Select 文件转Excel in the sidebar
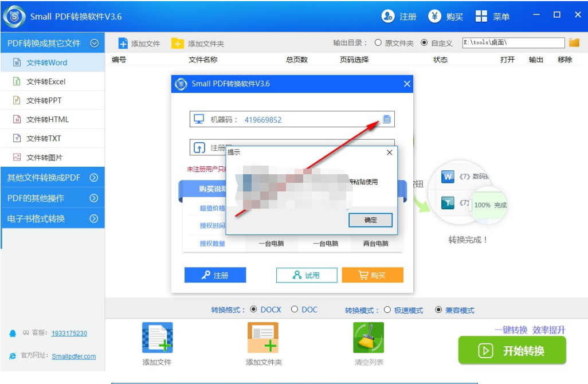This screenshot has height=384, width=588. 53,81
